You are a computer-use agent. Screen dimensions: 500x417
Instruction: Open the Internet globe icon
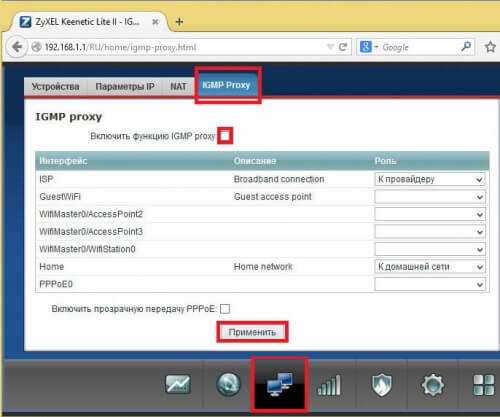(228, 384)
